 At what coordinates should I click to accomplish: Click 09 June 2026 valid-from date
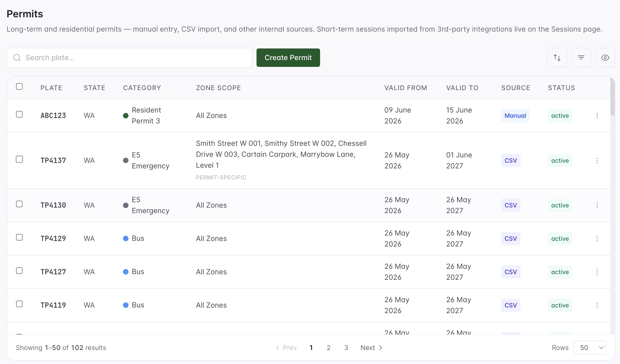click(x=398, y=115)
